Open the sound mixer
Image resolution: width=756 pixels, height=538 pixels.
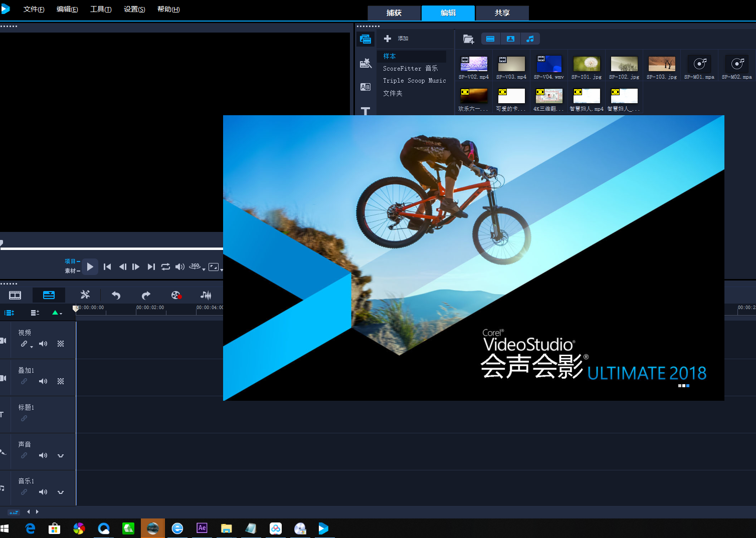click(206, 295)
